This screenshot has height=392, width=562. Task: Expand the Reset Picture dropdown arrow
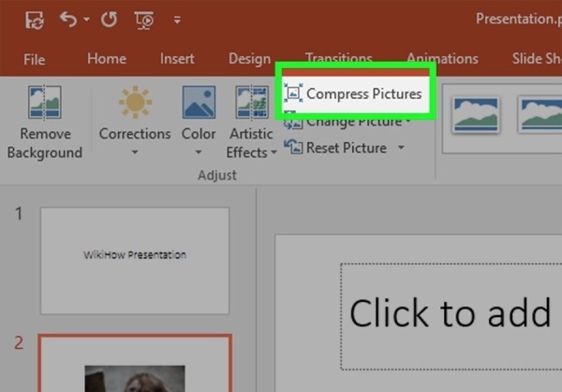pos(401,148)
